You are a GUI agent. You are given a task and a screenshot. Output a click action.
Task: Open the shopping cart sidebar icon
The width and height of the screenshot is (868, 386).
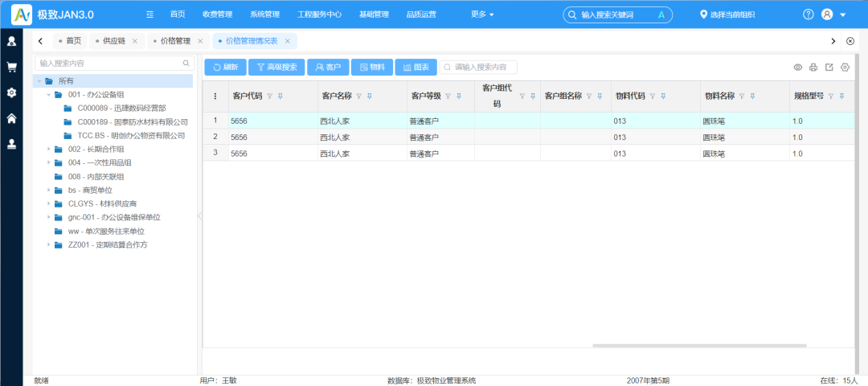[11, 67]
